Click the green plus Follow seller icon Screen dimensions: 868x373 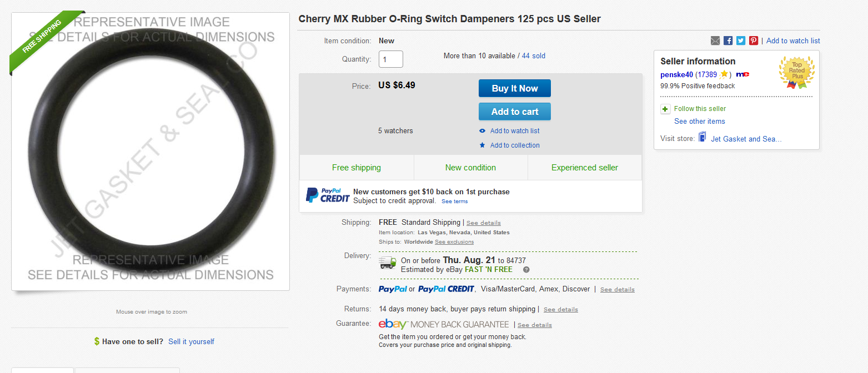[665, 109]
